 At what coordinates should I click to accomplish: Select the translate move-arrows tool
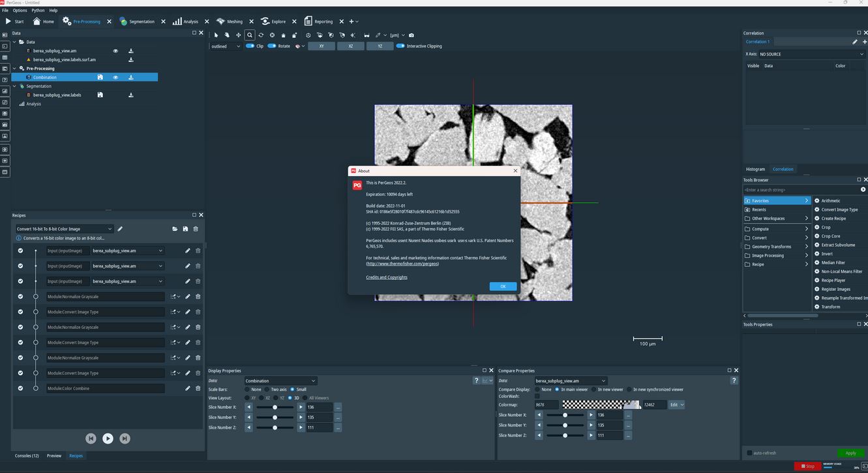pos(238,35)
